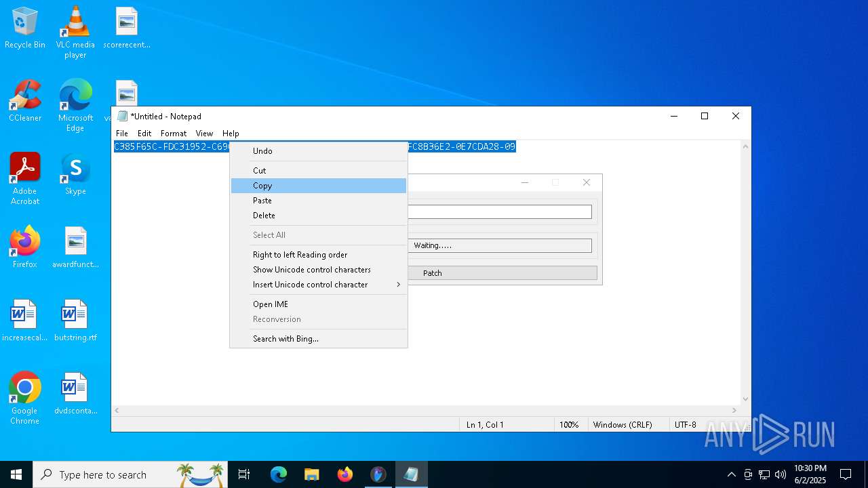Toggle Show Unicode control characters
The image size is (868, 488).
click(x=319, y=270)
